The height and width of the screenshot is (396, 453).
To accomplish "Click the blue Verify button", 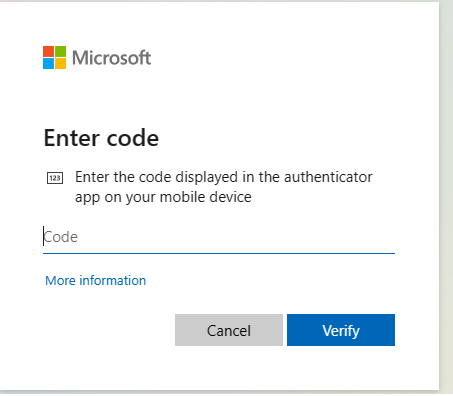I will tap(341, 330).
